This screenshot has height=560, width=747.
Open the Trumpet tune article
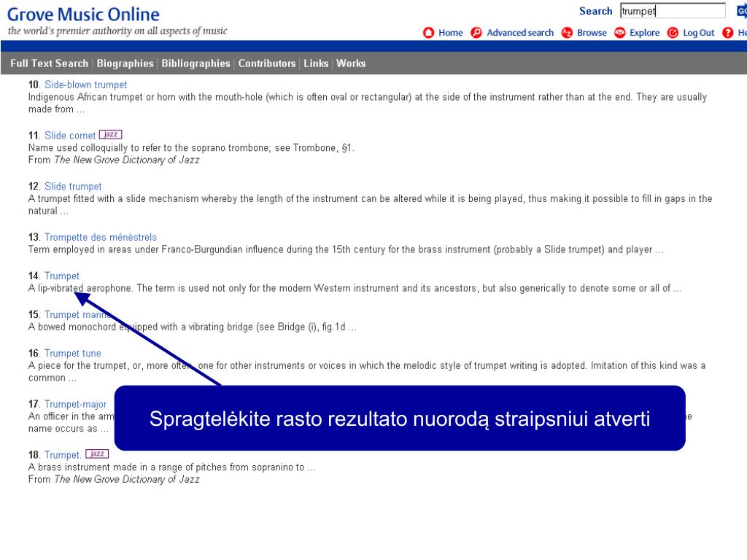click(x=73, y=354)
